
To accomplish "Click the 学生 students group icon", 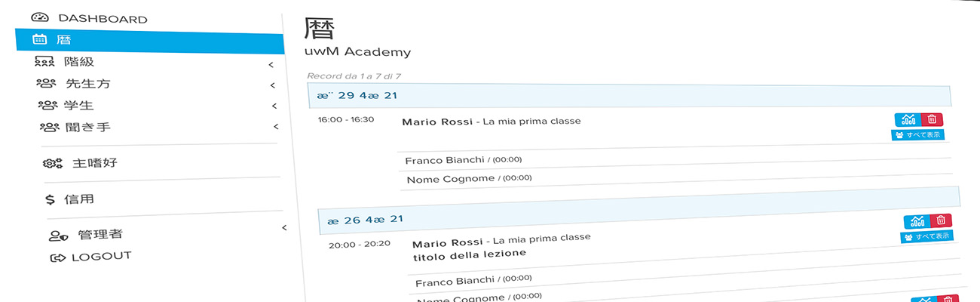I will (x=48, y=105).
